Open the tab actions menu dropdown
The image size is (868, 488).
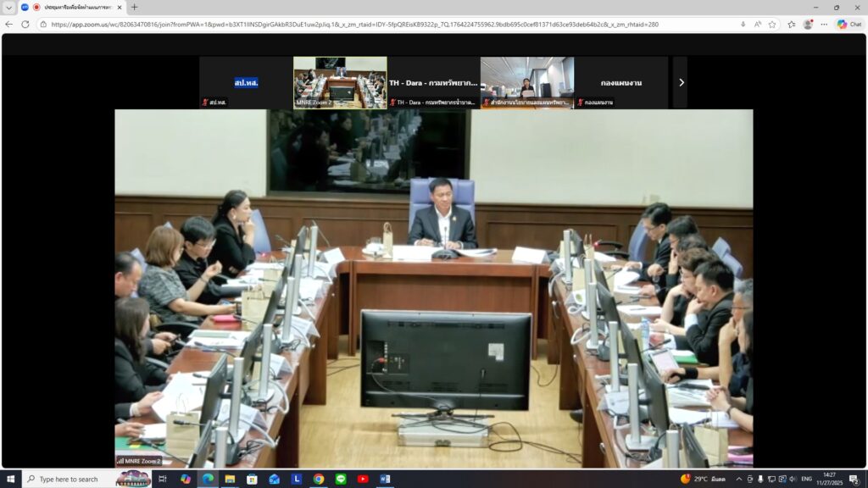[9, 7]
